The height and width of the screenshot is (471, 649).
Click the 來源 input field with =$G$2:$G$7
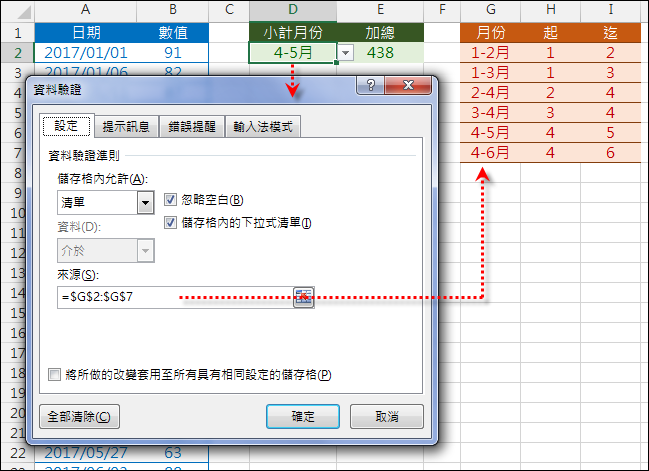tap(175, 297)
